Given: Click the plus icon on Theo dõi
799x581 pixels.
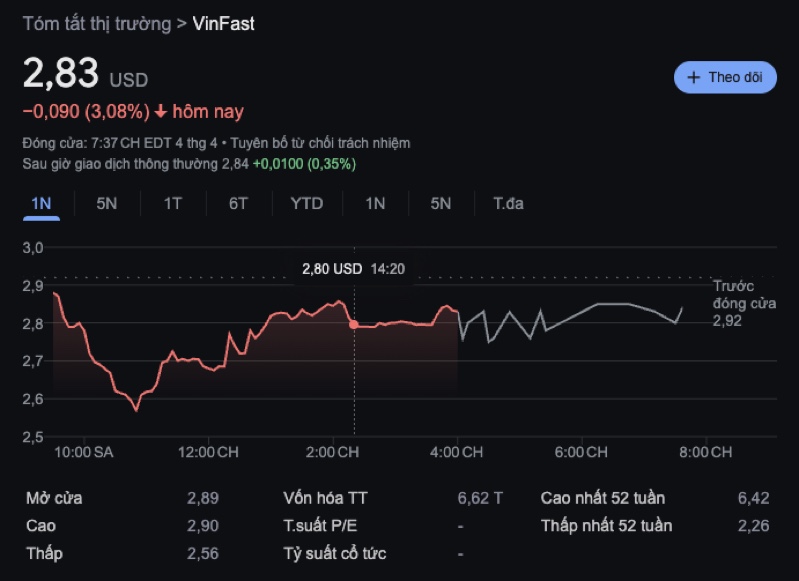Looking at the screenshot, I should [694, 77].
